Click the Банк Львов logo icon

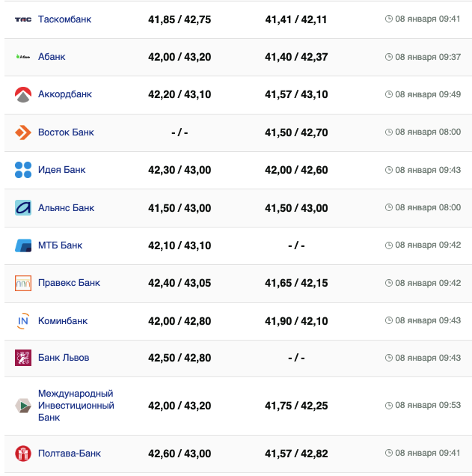23,358
